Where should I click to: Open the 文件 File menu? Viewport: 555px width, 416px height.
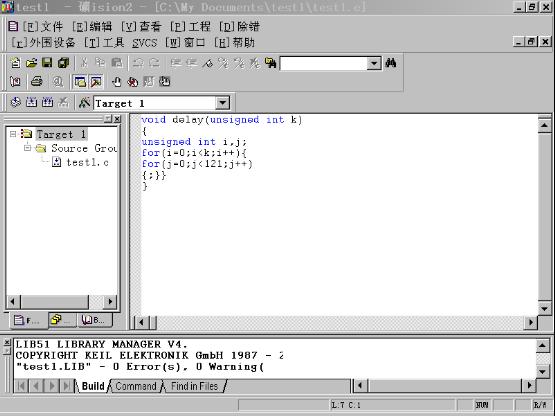click(43, 27)
